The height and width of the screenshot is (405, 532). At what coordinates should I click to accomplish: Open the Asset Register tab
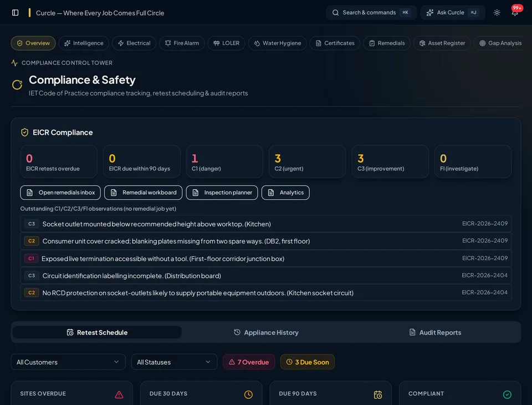pos(442,43)
